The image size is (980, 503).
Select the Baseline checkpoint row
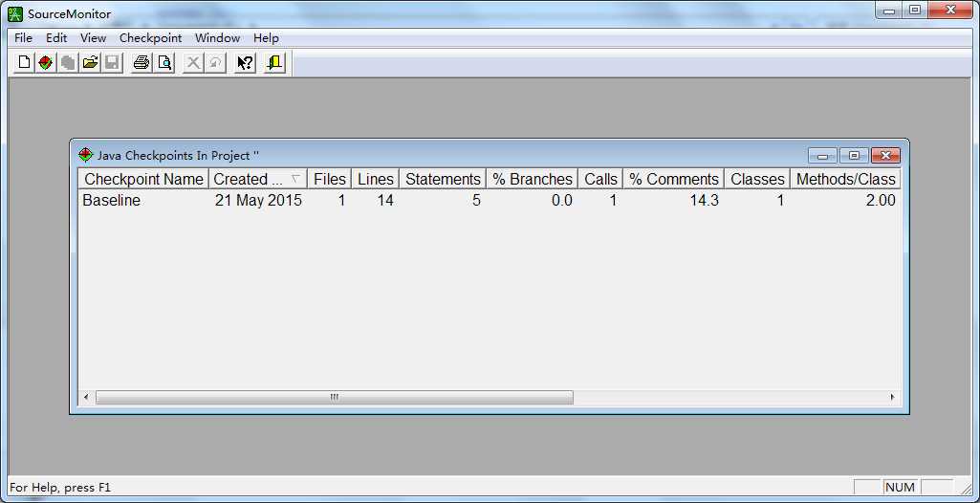coord(490,201)
